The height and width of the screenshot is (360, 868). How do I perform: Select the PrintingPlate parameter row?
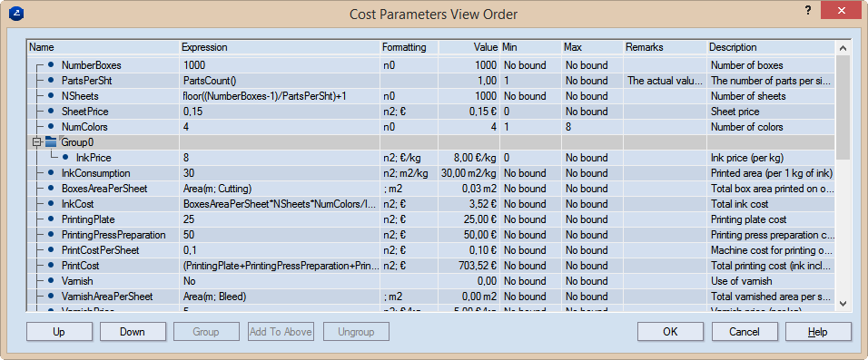pyautogui.click(x=431, y=219)
